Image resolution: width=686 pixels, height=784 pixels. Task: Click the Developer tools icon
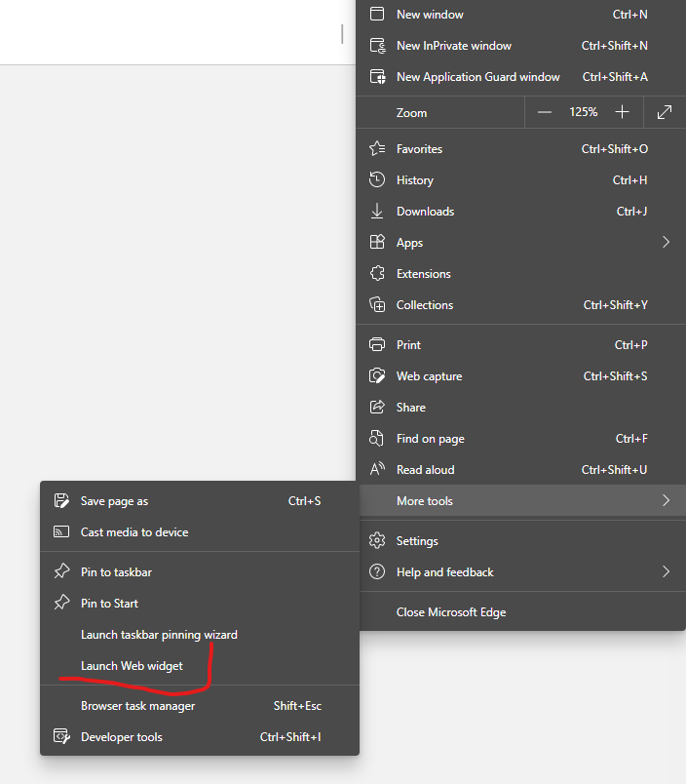pos(61,736)
